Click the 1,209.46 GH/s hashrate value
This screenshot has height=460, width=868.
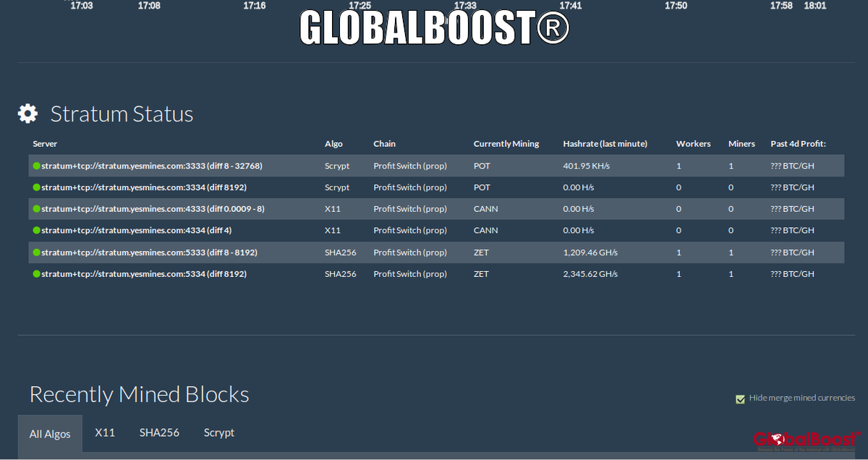pos(590,252)
